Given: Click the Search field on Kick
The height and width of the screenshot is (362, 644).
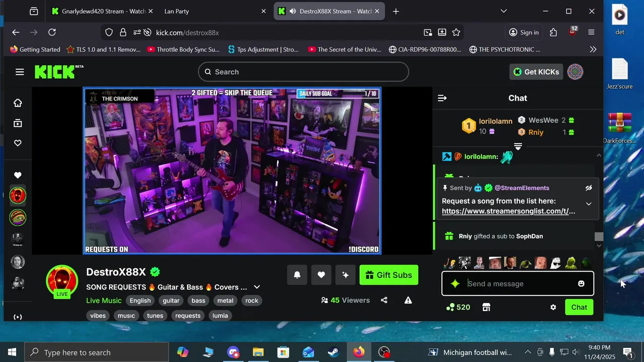Looking at the screenshot, I should point(303,72).
